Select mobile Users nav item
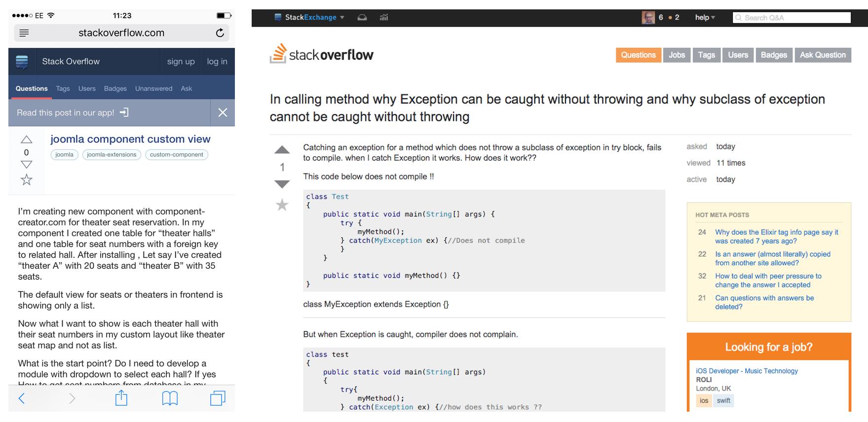This screenshot has height=422, width=868. point(87,89)
